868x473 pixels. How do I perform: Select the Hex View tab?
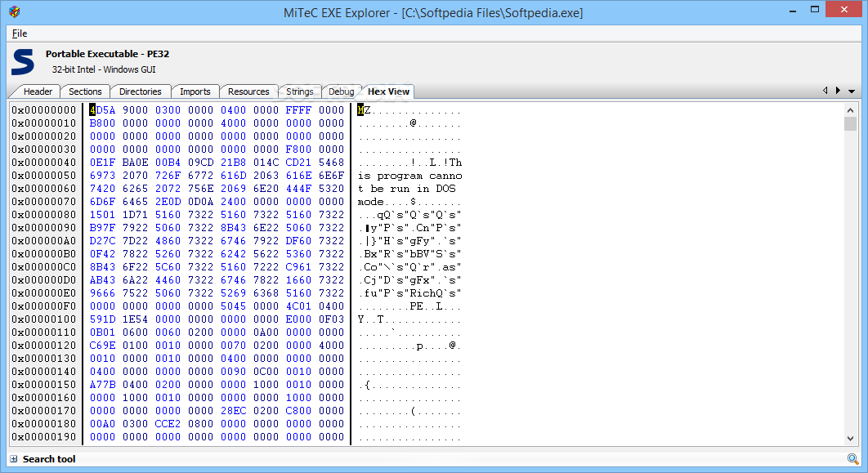tap(388, 91)
